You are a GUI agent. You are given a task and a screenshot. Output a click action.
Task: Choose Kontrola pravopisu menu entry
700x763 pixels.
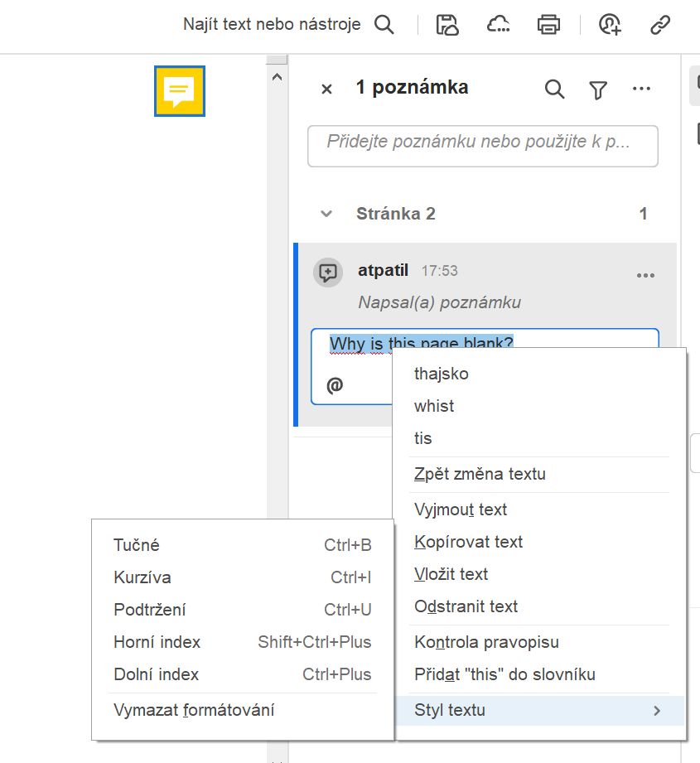click(x=485, y=642)
